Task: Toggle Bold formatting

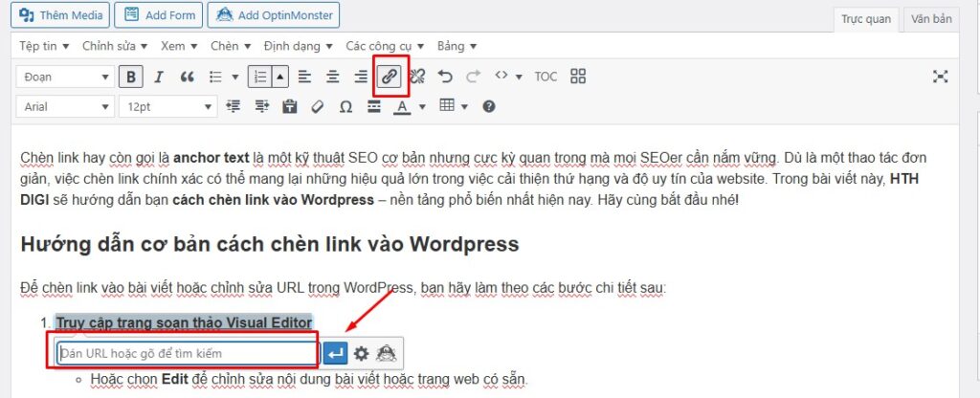Action: (x=131, y=77)
